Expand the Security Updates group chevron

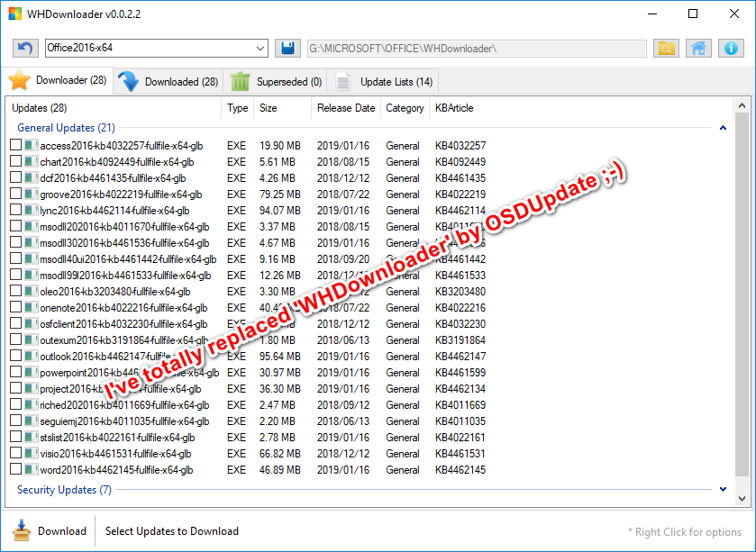pyautogui.click(x=723, y=489)
